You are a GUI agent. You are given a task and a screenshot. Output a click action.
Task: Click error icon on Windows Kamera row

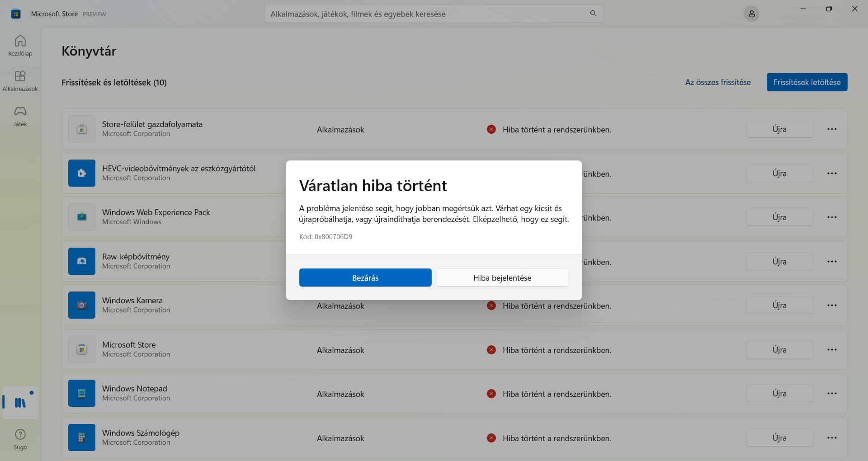tap(491, 306)
